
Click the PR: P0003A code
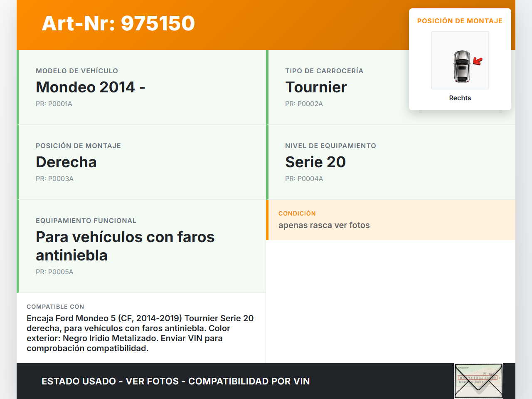click(x=54, y=179)
